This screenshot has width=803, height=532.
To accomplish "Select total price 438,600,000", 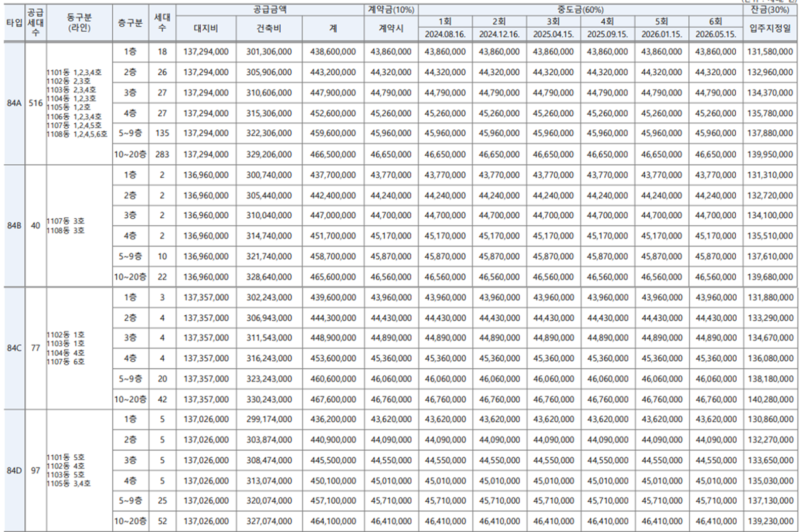I will (x=333, y=52).
